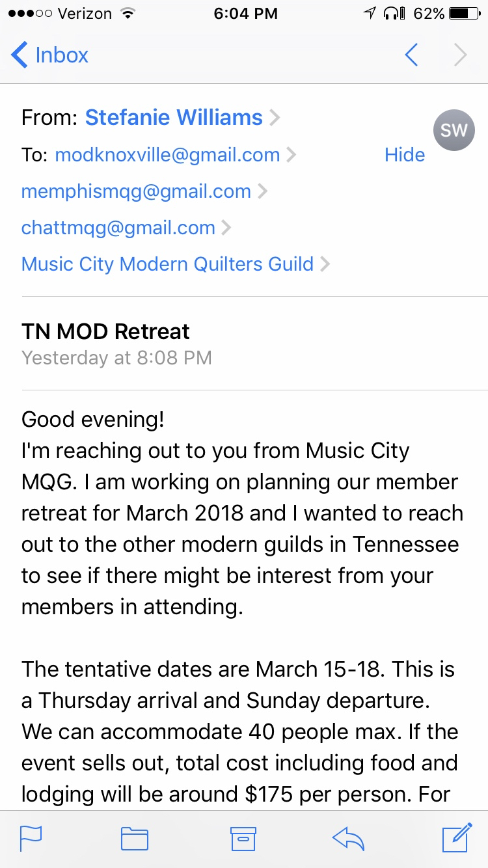
Task: Tap the flag icon in bottom toolbar
Action: tap(31, 839)
